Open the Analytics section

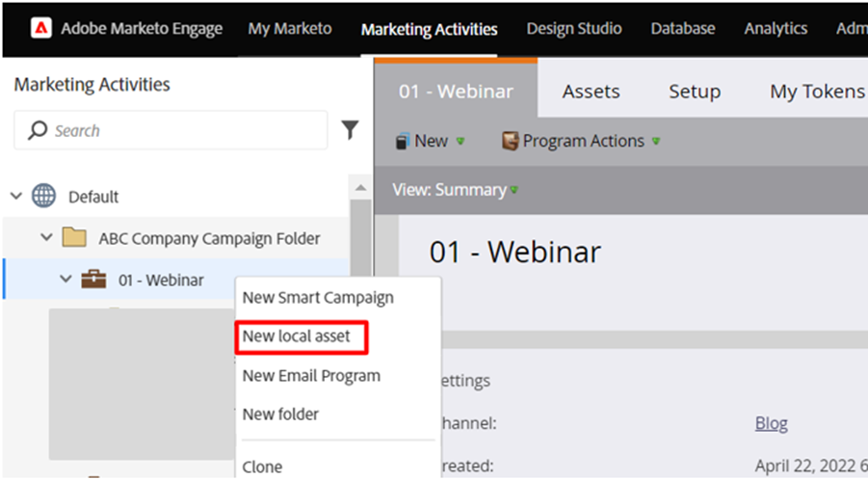coord(776,29)
